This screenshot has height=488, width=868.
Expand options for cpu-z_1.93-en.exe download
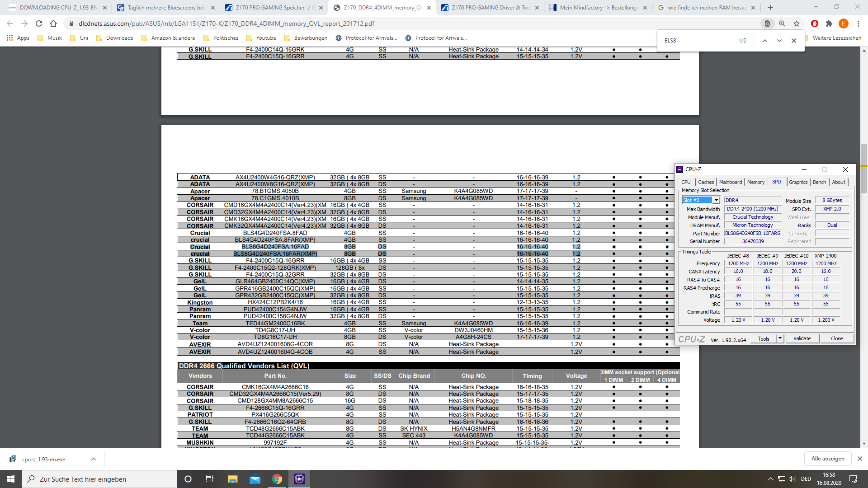point(94,459)
